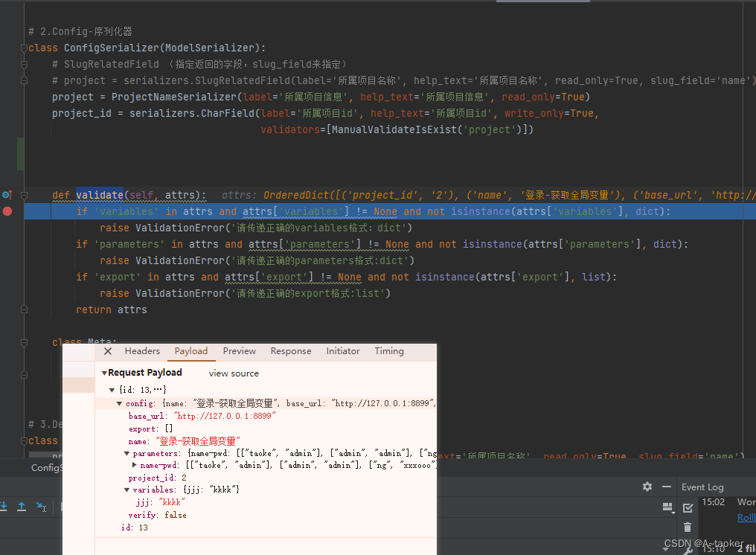Click the highlighted validate method name

point(99,195)
